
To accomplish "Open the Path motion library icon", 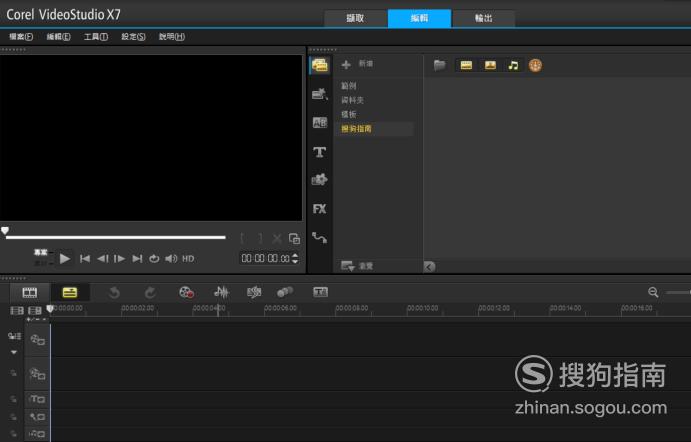I will tap(319, 238).
